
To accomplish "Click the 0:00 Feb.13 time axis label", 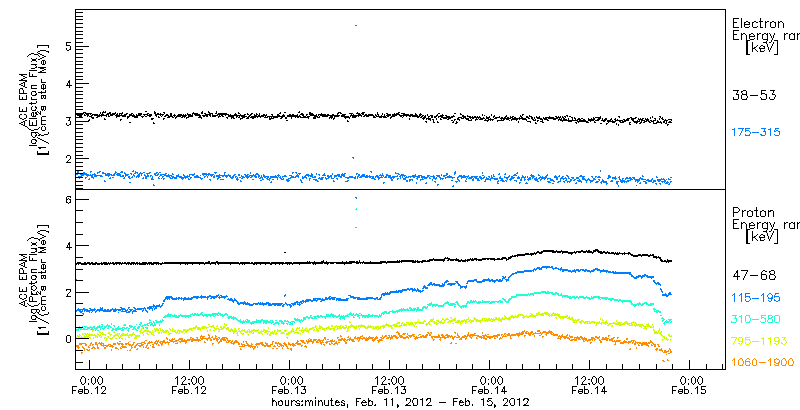I will 291,386.
